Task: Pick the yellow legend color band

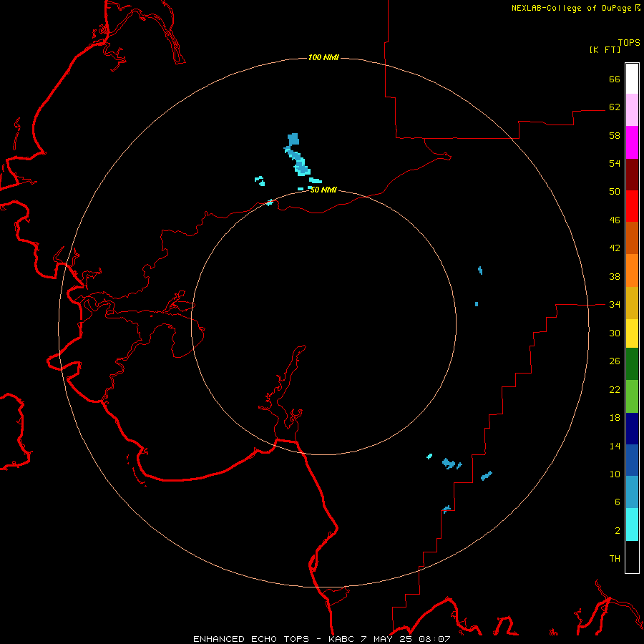Action: (632, 333)
